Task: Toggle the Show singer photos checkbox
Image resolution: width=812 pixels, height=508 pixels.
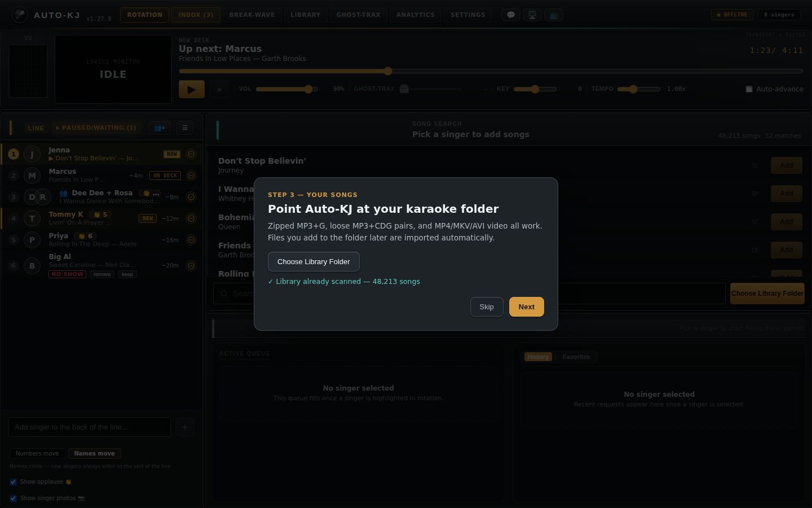Action: point(13,498)
